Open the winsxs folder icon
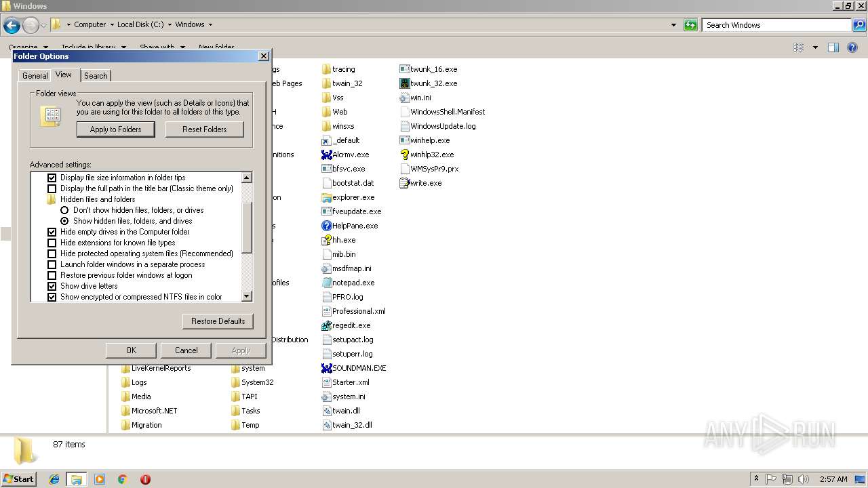868x488 pixels. (326, 126)
